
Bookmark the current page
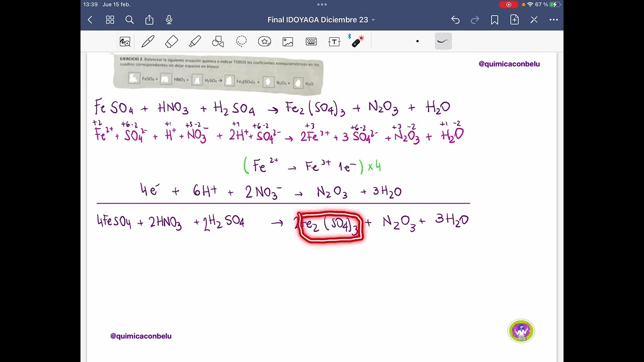[x=495, y=20]
